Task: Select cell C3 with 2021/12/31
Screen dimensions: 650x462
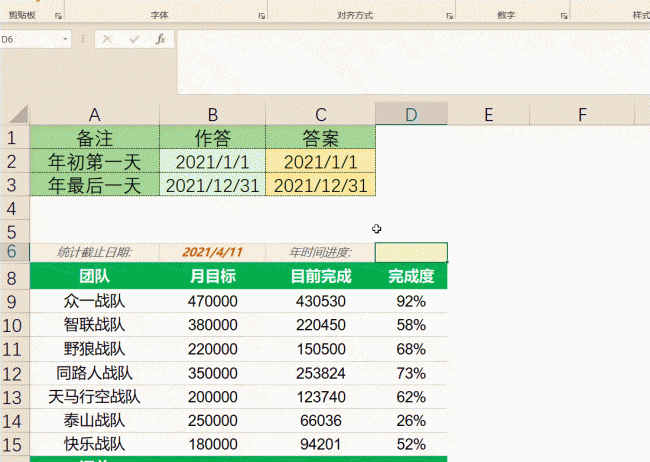Action: click(320, 185)
